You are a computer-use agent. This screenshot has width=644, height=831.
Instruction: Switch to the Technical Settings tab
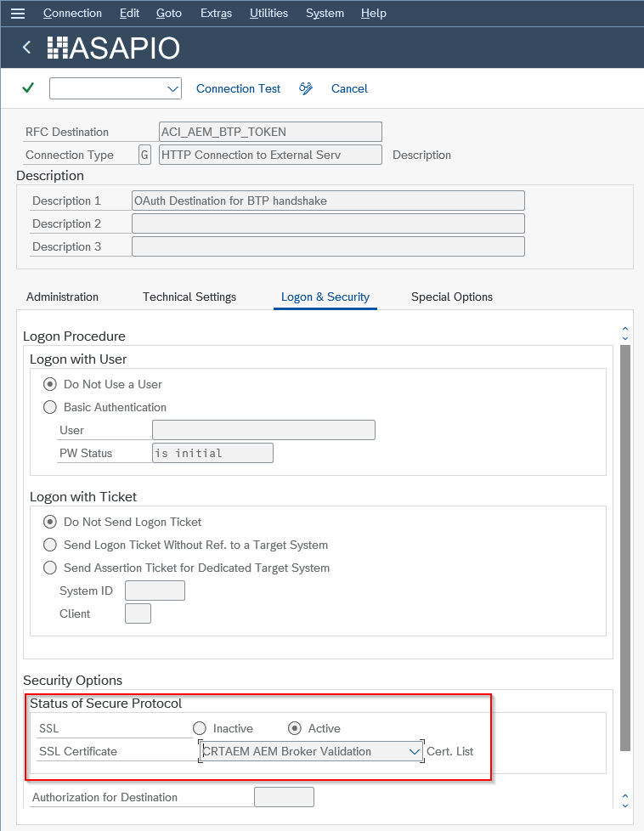[189, 297]
